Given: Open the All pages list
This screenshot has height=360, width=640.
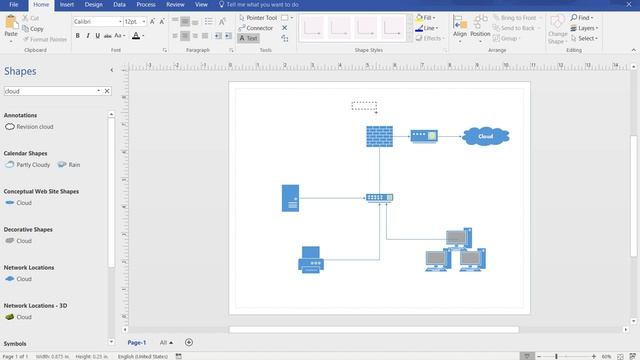Looking at the screenshot, I should (x=166, y=342).
